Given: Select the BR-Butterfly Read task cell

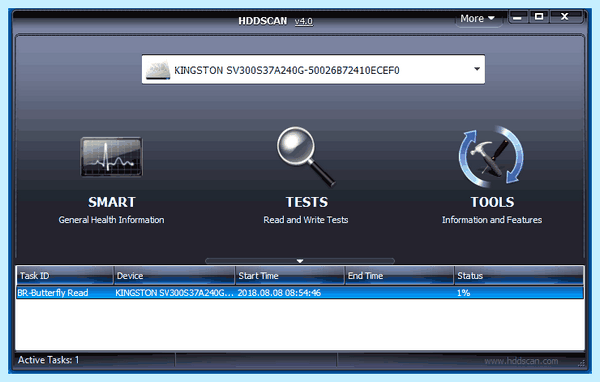Looking at the screenshot, I should (x=53, y=293).
